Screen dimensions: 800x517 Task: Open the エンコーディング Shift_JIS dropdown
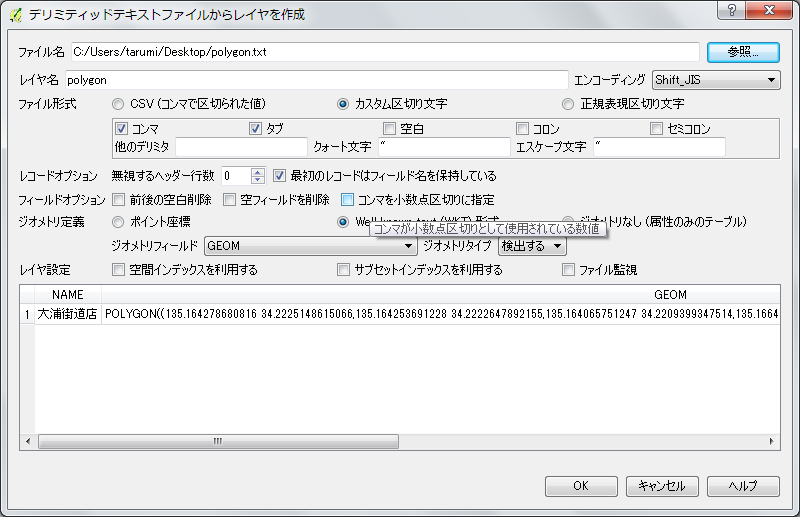[x=715, y=79]
